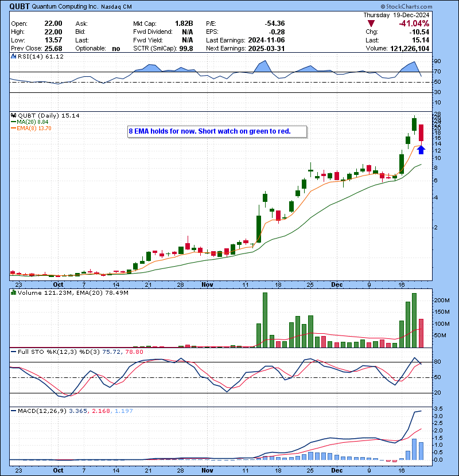
Task: Click the Oct label on bottom time axis
Action: click(x=58, y=470)
